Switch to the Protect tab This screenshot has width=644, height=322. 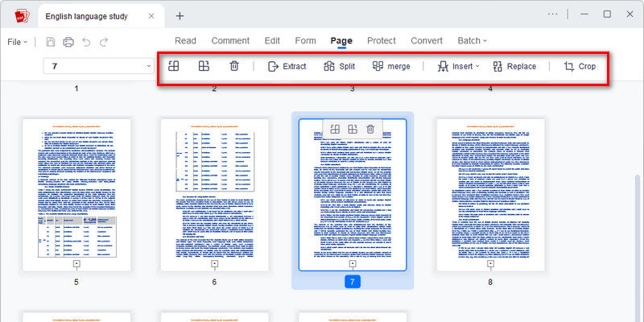(381, 41)
